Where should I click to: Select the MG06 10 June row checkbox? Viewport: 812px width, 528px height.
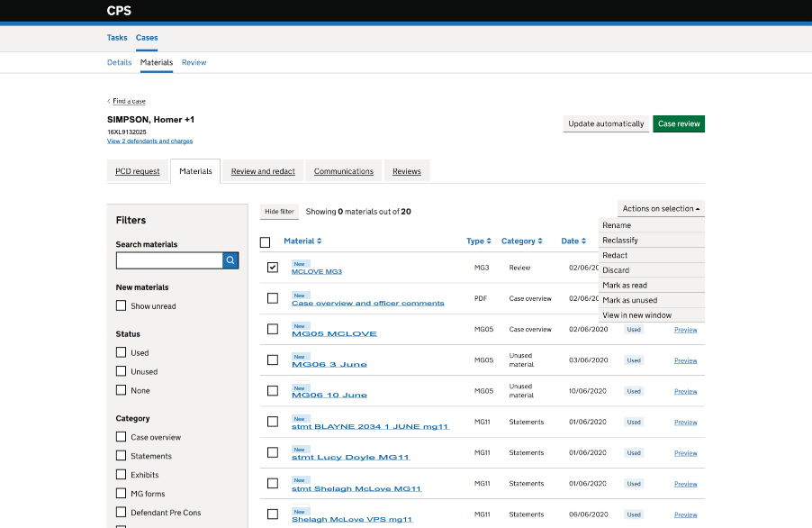pos(273,391)
